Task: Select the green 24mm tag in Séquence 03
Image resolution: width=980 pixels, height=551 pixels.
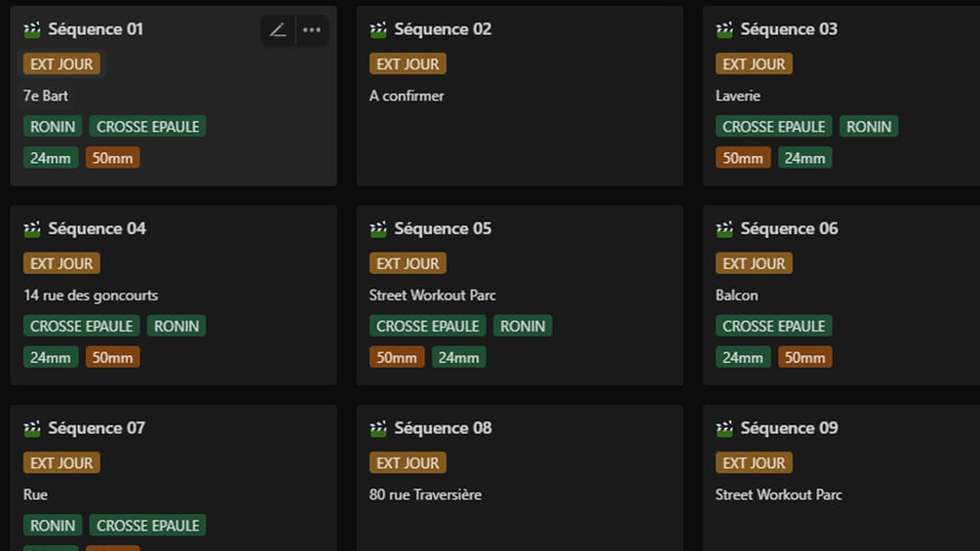Action: coord(804,158)
